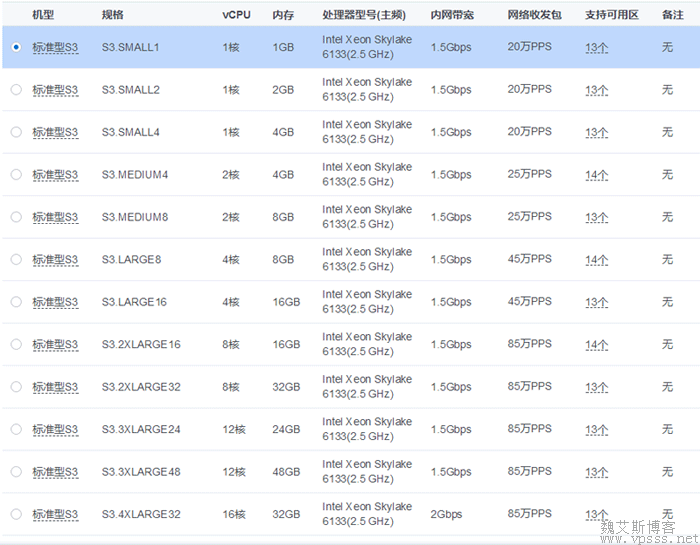Image resolution: width=700 pixels, height=545 pixels.
Task: Select the S3.SMALL1 instance radio button
Action: pos(16,47)
